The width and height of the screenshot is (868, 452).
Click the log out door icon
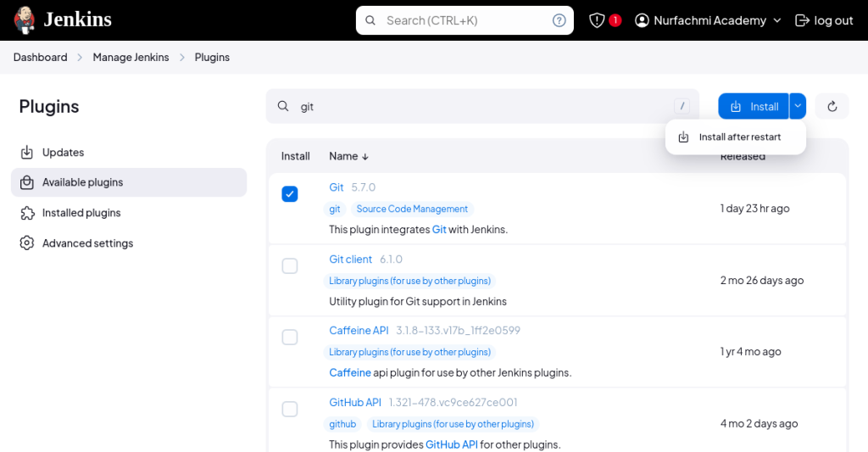(802, 20)
